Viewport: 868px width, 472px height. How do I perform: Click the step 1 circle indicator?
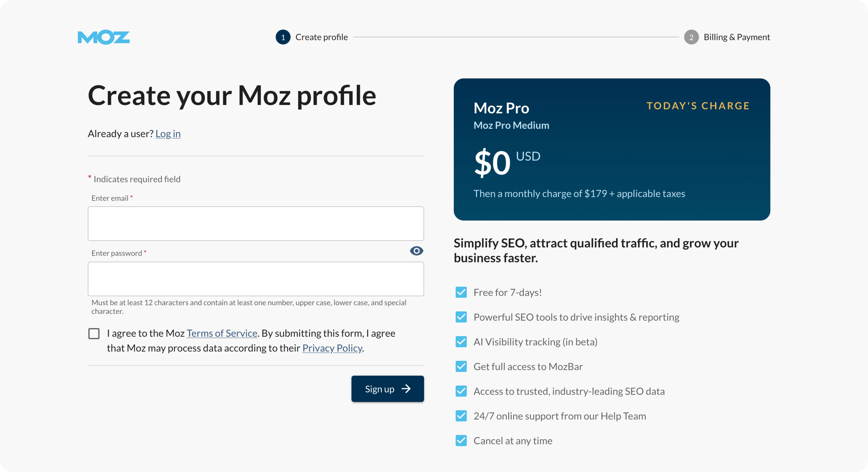coord(283,37)
